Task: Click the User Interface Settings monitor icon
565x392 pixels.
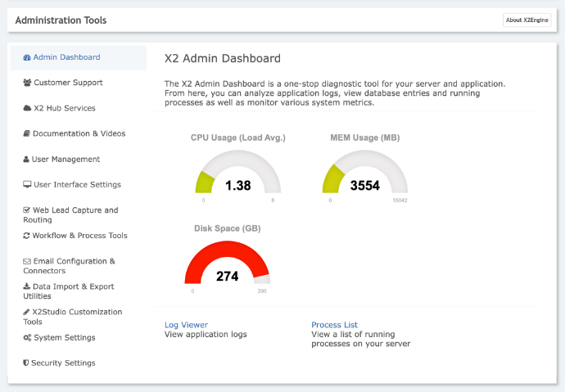Action: 27,185
